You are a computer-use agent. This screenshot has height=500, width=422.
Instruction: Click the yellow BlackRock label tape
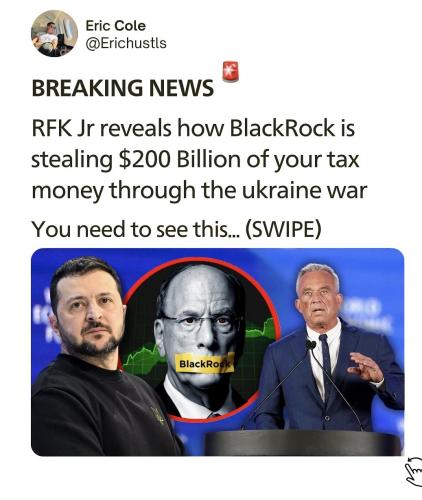point(205,363)
